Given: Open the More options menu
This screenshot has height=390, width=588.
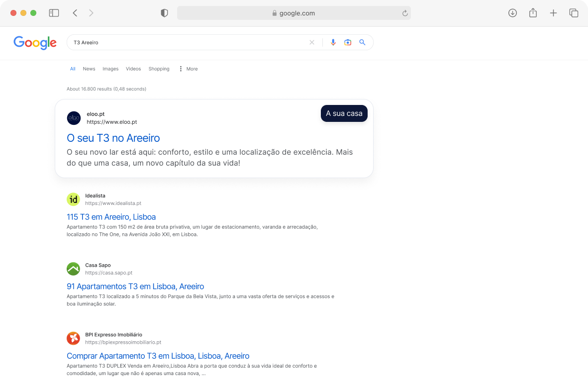Looking at the screenshot, I should (188, 69).
